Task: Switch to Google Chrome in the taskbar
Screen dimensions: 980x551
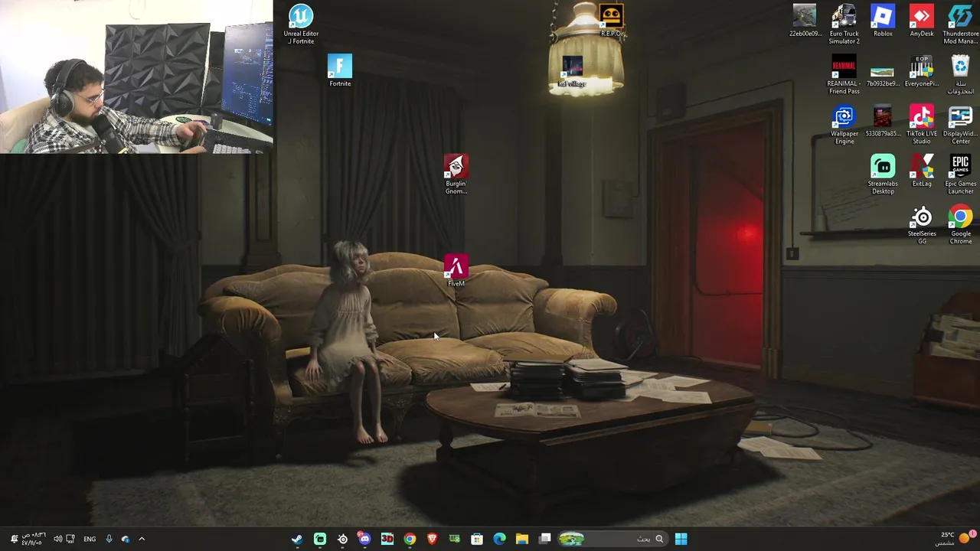Action: click(x=410, y=539)
